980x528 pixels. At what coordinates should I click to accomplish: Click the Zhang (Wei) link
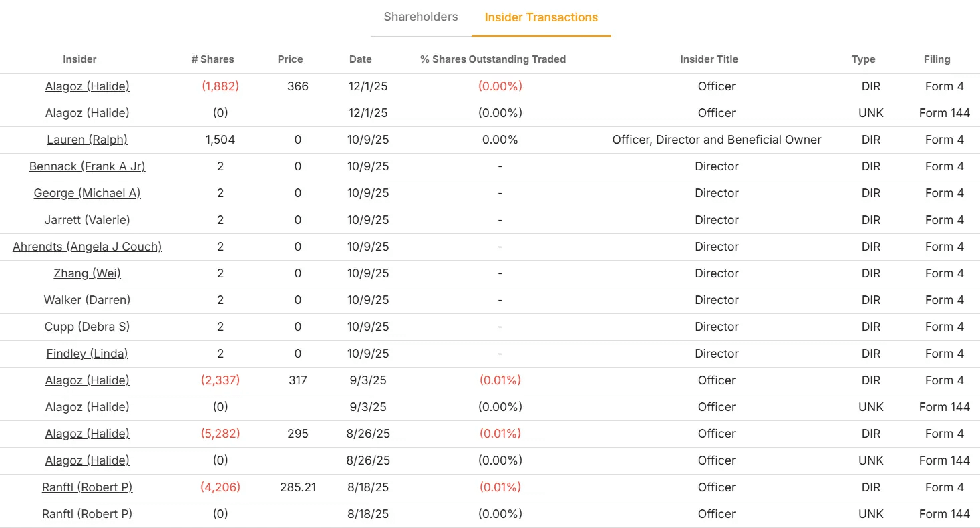[88, 273]
